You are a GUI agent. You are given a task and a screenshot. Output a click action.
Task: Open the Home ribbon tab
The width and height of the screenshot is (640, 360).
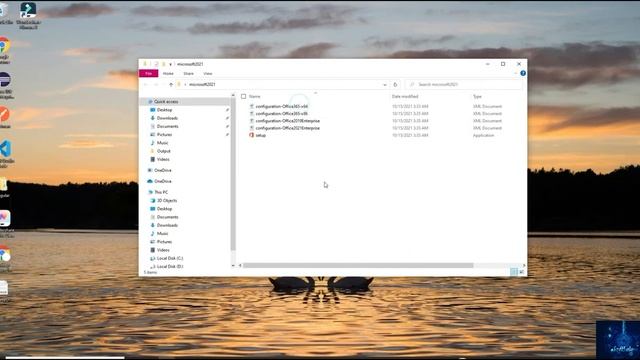click(x=168, y=73)
